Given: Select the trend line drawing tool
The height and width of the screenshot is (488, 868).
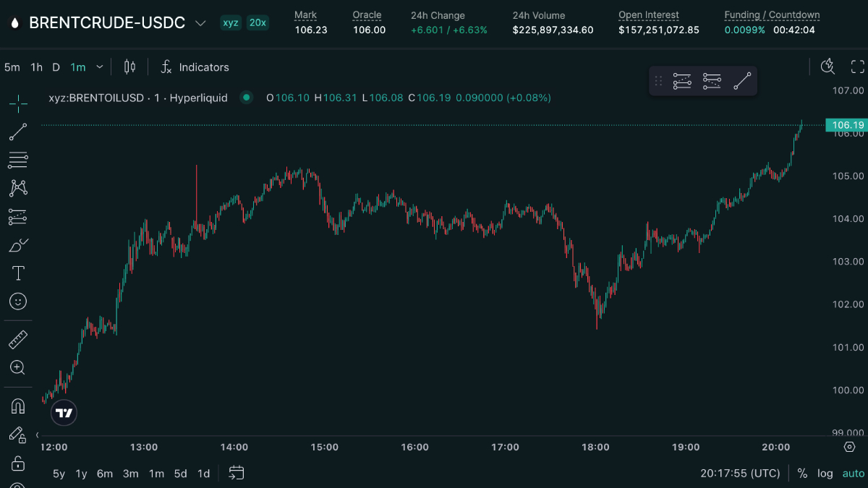Looking at the screenshot, I should click(x=18, y=132).
